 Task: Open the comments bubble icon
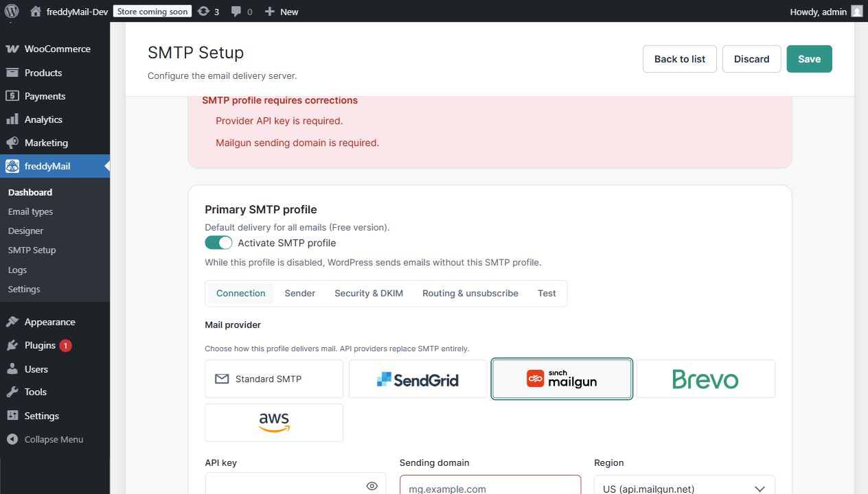236,11
